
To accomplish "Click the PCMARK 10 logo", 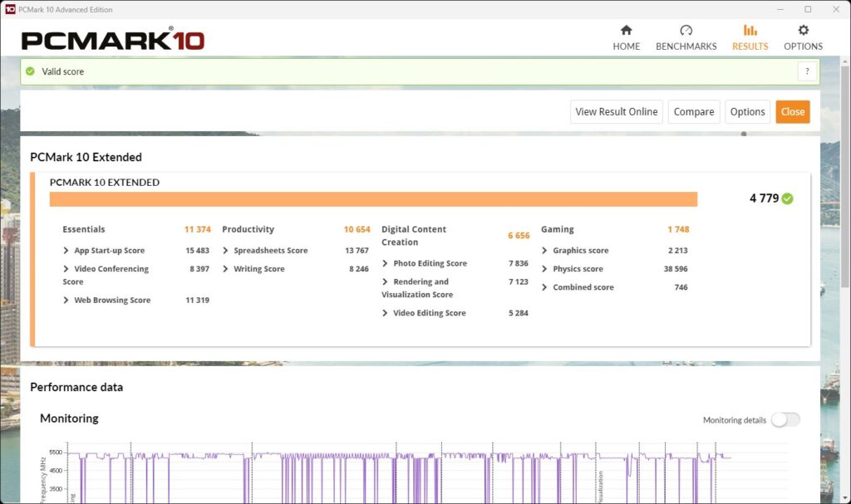I will [x=113, y=39].
